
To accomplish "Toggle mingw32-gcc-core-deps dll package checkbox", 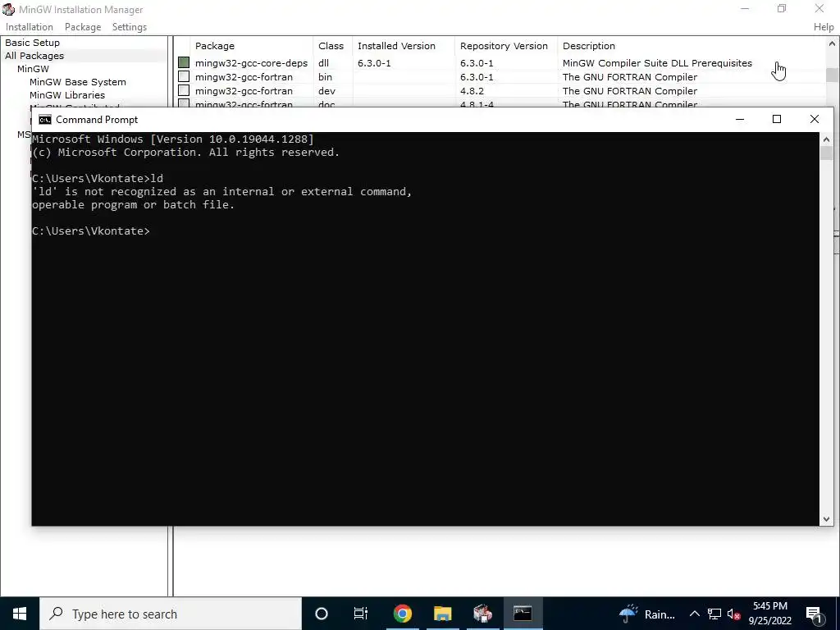I will point(184,62).
